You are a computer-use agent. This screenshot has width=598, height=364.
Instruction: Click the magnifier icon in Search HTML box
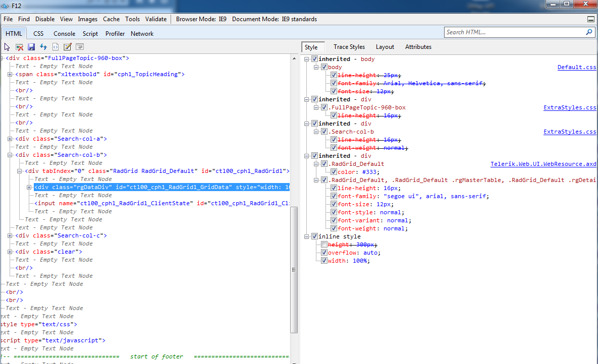[x=589, y=32]
